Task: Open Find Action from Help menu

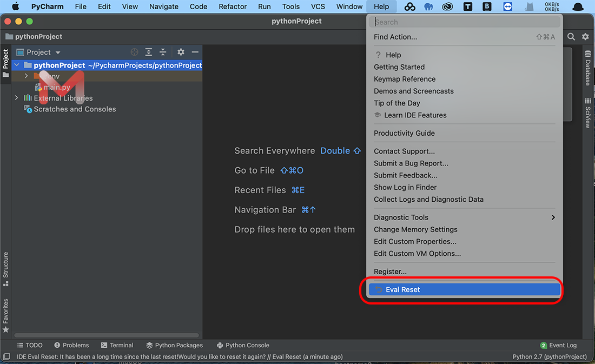Action: tap(464, 37)
